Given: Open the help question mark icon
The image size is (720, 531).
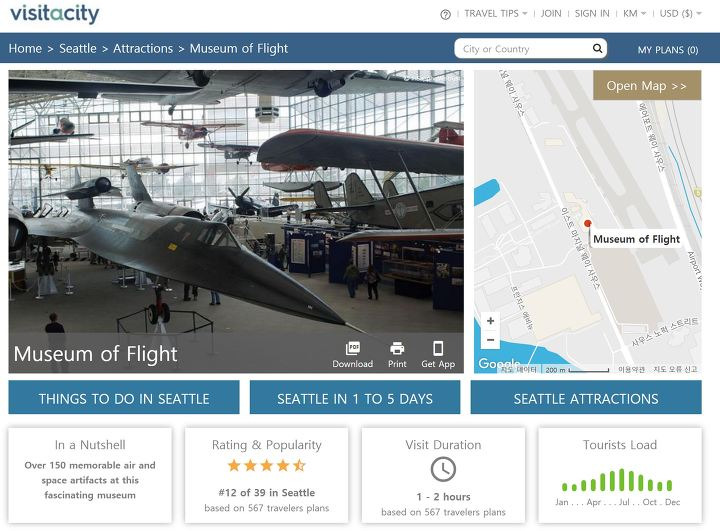Looking at the screenshot, I should click(445, 14).
